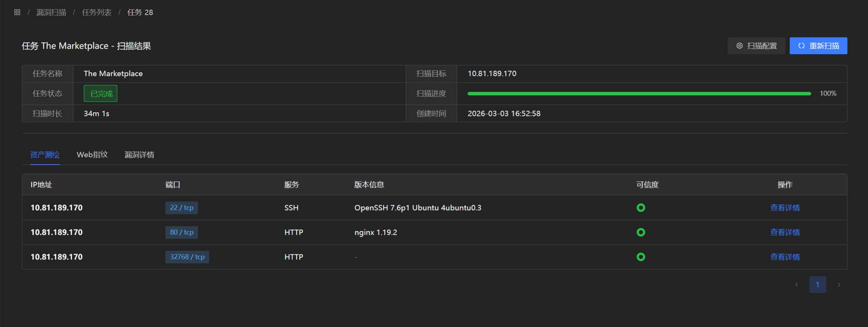This screenshot has height=327, width=868.
Task: Open 查看详情 for port 22 SSH
Action: pyautogui.click(x=785, y=207)
